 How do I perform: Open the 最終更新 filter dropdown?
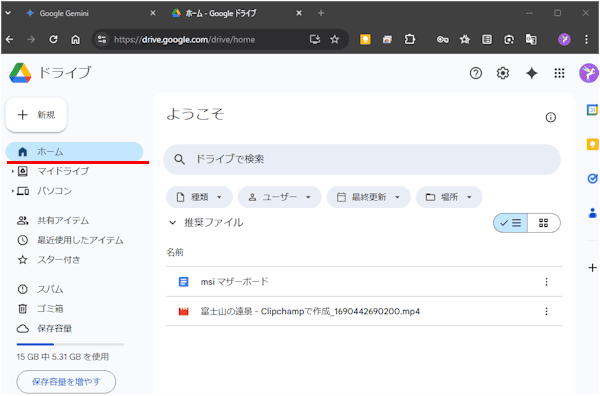[x=368, y=197]
